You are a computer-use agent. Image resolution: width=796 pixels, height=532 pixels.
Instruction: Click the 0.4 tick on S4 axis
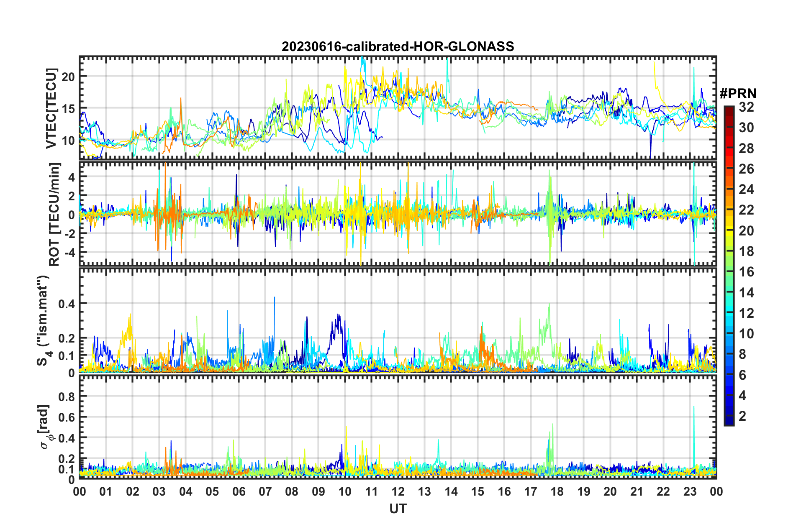(x=66, y=304)
